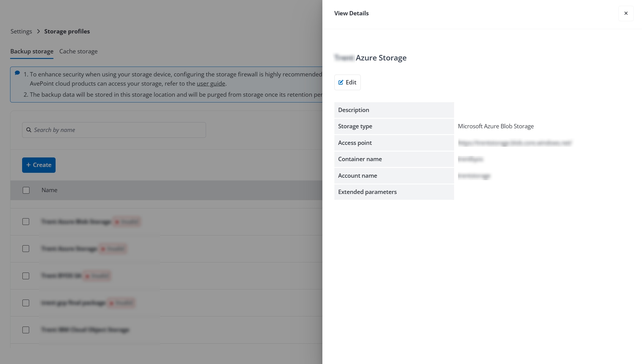Select the Backup storage tab

(x=32, y=51)
